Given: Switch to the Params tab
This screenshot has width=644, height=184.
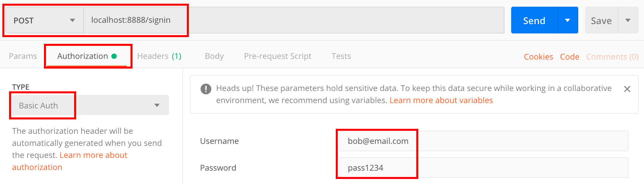Looking at the screenshot, I should (x=23, y=56).
